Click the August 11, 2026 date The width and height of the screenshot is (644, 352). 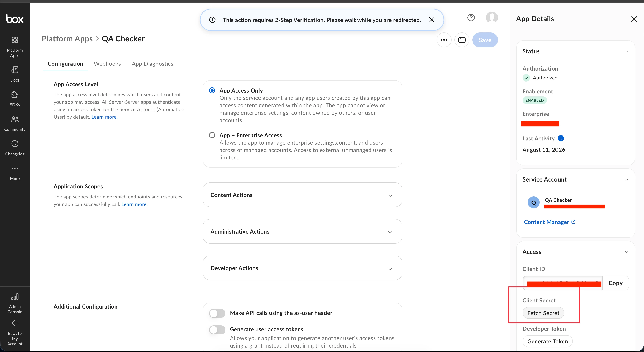click(x=544, y=150)
